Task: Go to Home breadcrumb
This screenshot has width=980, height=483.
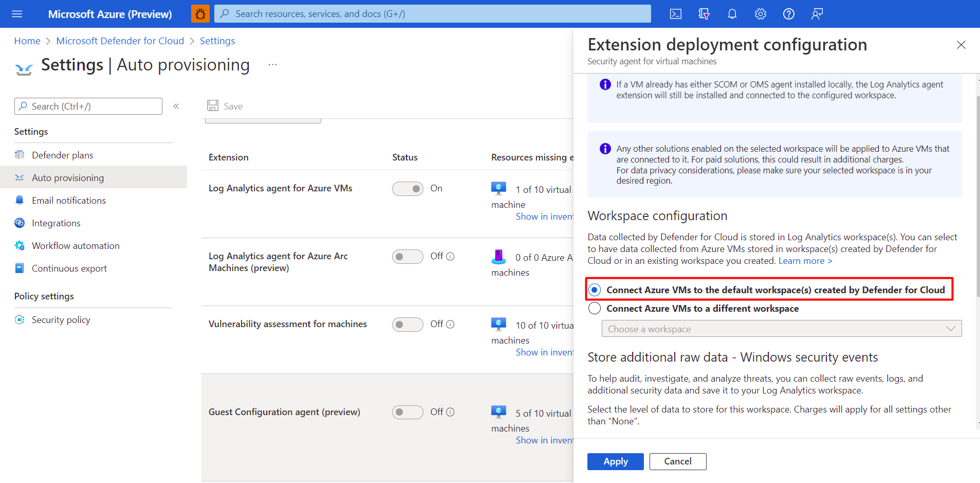Action: tap(27, 41)
